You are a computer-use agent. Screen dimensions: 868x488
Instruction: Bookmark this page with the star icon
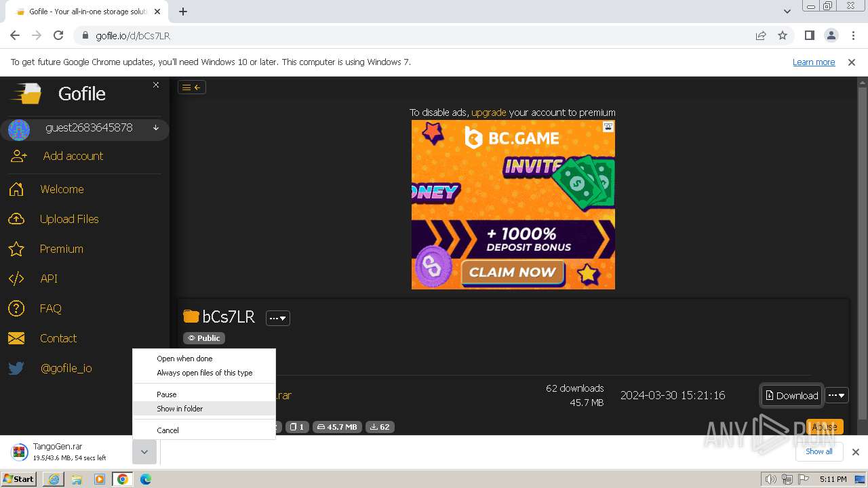783,35
